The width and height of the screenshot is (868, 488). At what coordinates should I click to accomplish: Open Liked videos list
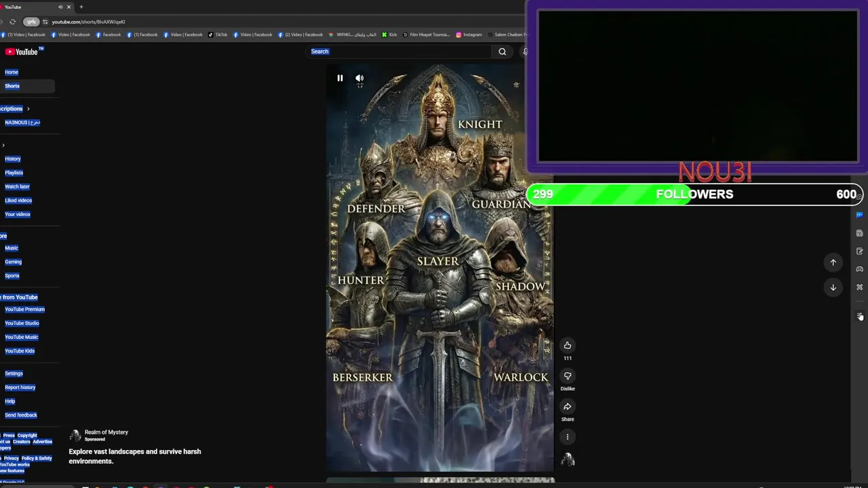point(18,201)
